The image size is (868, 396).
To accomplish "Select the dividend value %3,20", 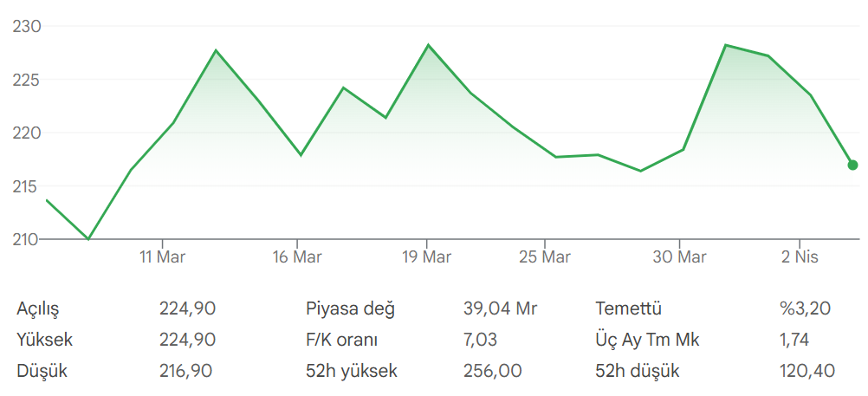I will point(806,308).
